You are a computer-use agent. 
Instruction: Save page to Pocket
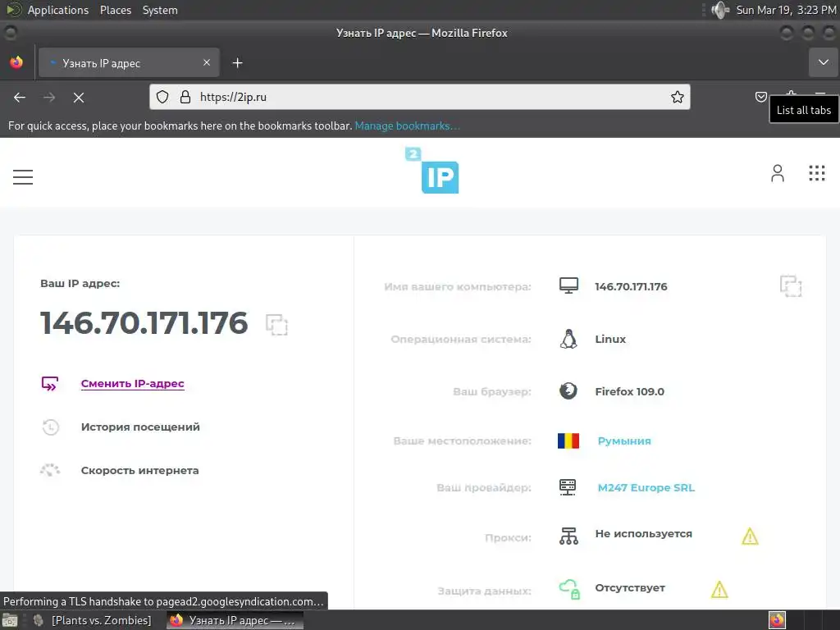[760, 97]
